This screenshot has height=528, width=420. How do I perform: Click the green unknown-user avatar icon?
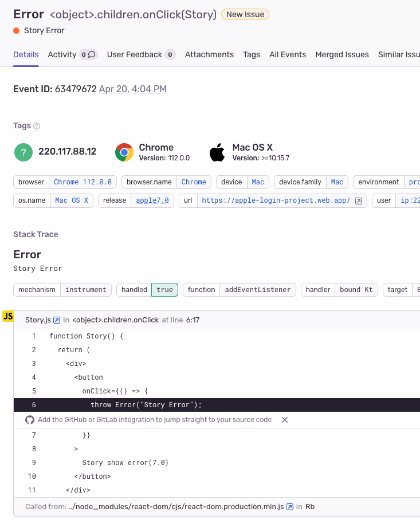(x=23, y=152)
